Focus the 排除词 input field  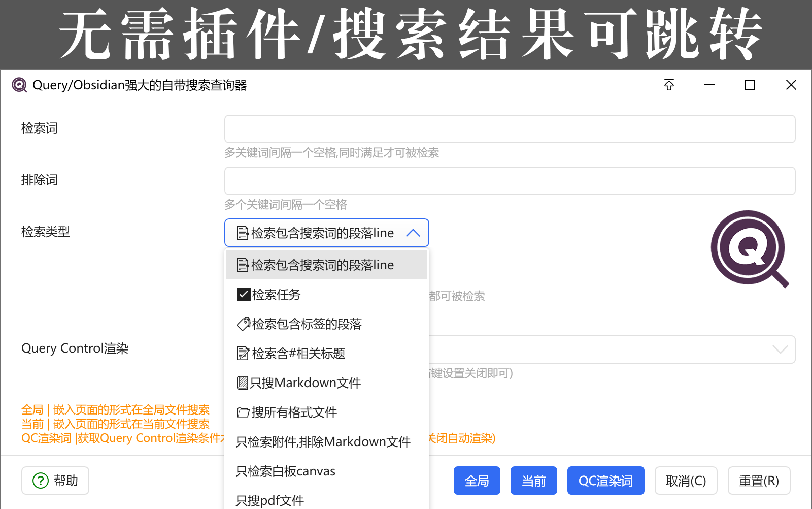pos(510,181)
